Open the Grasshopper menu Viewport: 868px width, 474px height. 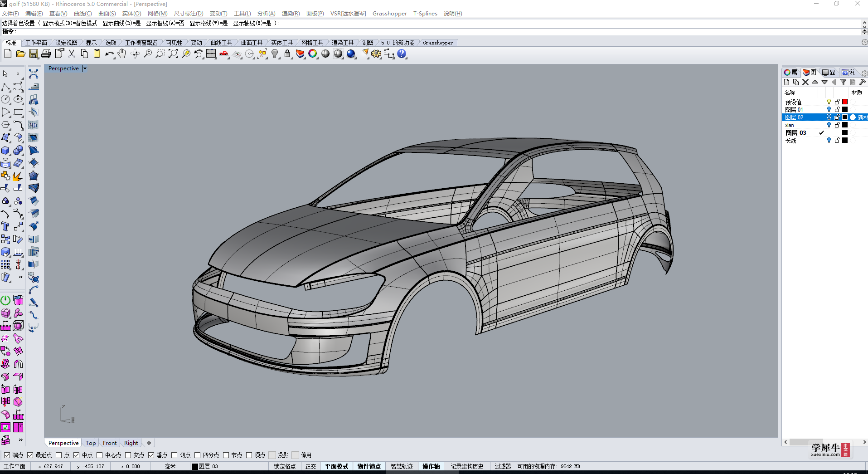[x=390, y=14]
